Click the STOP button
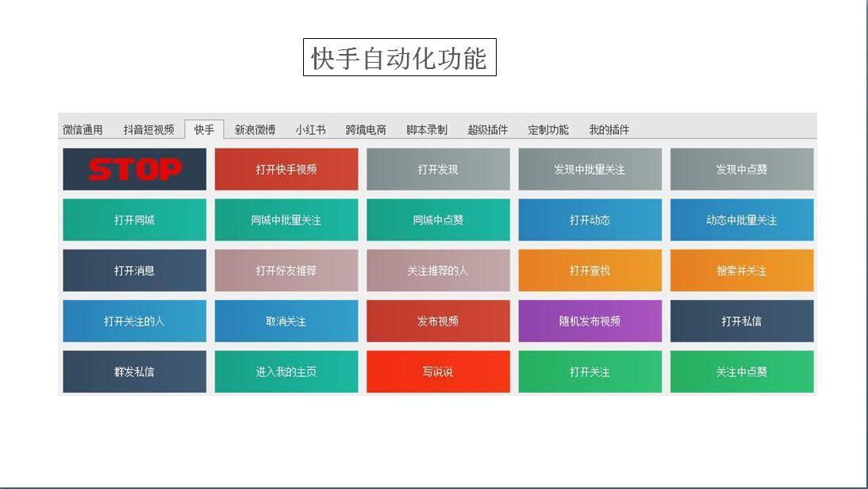 point(133,169)
